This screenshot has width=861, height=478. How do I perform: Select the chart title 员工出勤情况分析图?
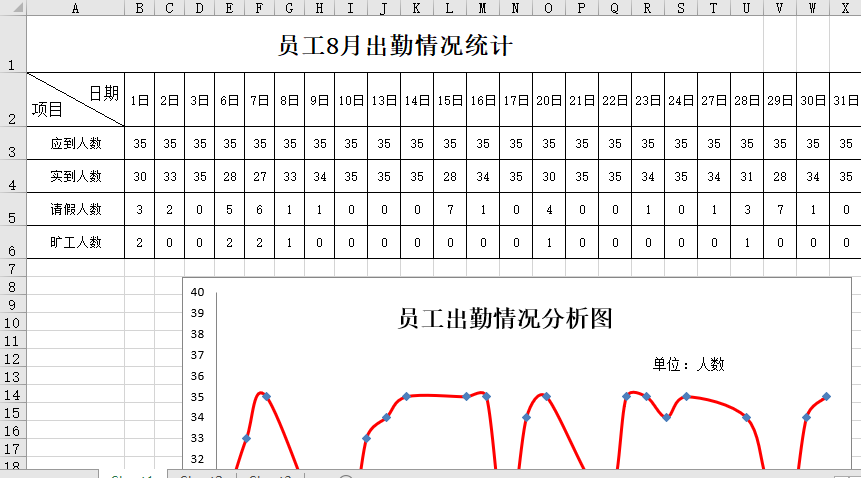504,318
